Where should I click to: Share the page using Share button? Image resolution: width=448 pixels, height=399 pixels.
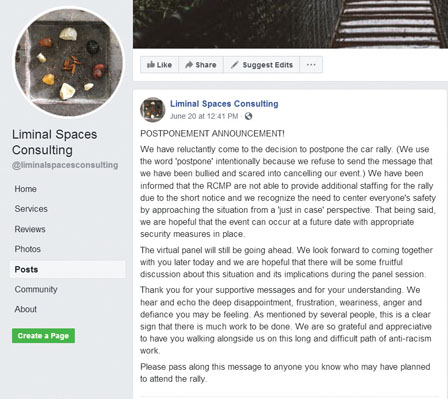pos(201,65)
